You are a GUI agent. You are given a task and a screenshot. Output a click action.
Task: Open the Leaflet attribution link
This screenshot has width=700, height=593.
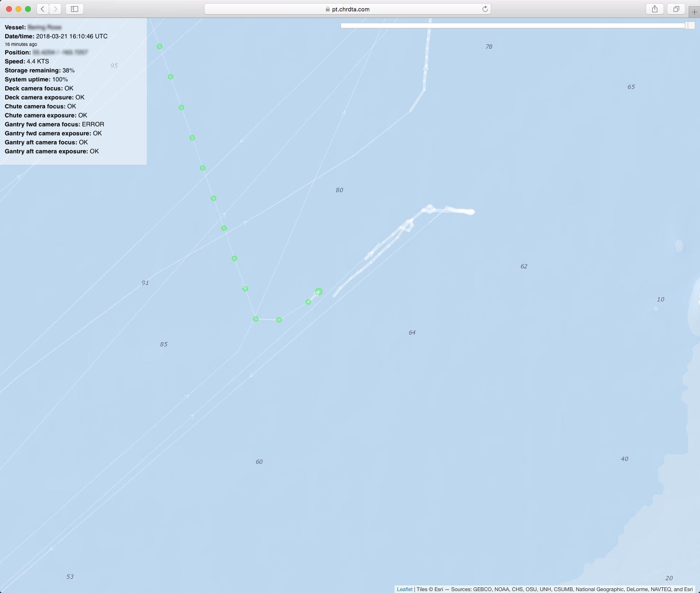(x=404, y=589)
